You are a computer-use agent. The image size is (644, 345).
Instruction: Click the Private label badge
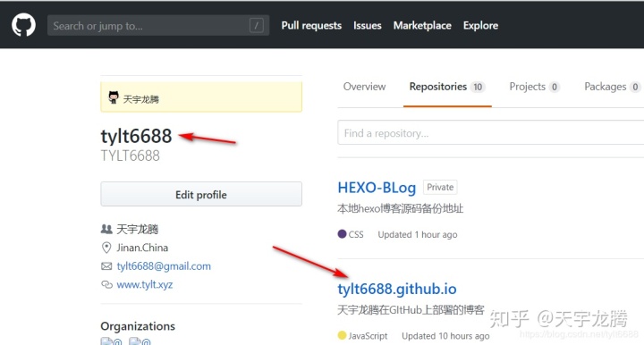tap(440, 187)
